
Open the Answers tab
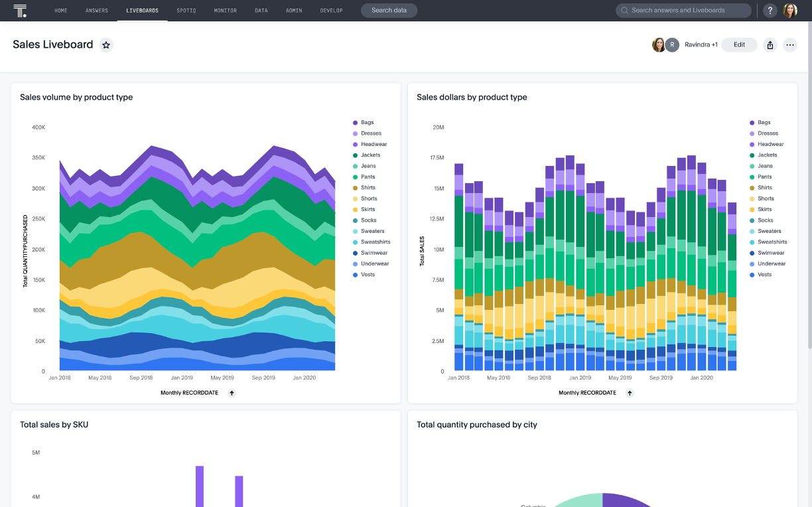[x=97, y=11]
